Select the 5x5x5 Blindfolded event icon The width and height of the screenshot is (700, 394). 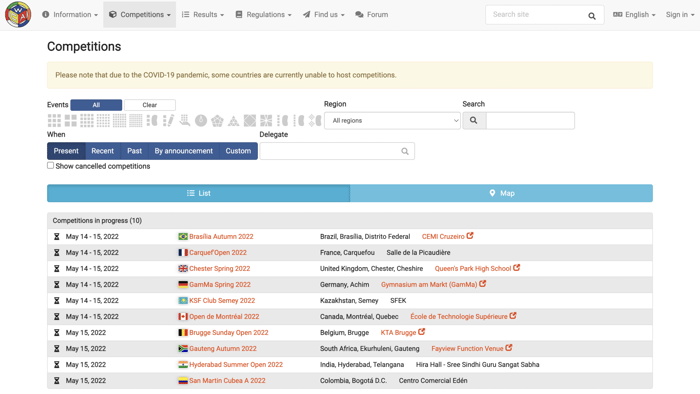point(299,120)
